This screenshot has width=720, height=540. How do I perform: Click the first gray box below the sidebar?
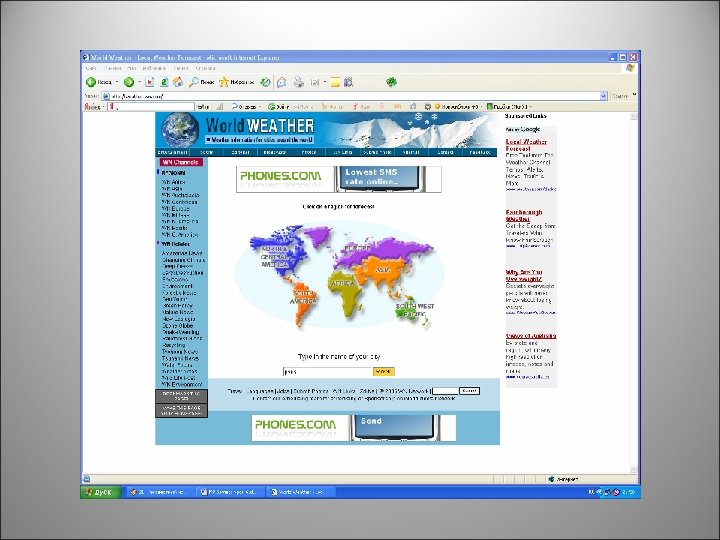point(181,396)
